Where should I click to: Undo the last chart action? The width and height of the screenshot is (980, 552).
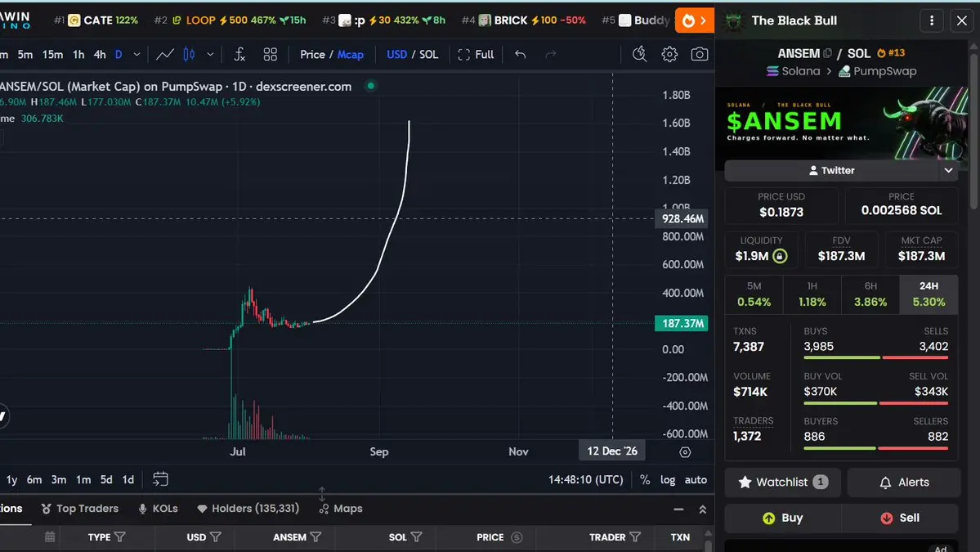click(x=520, y=55)
